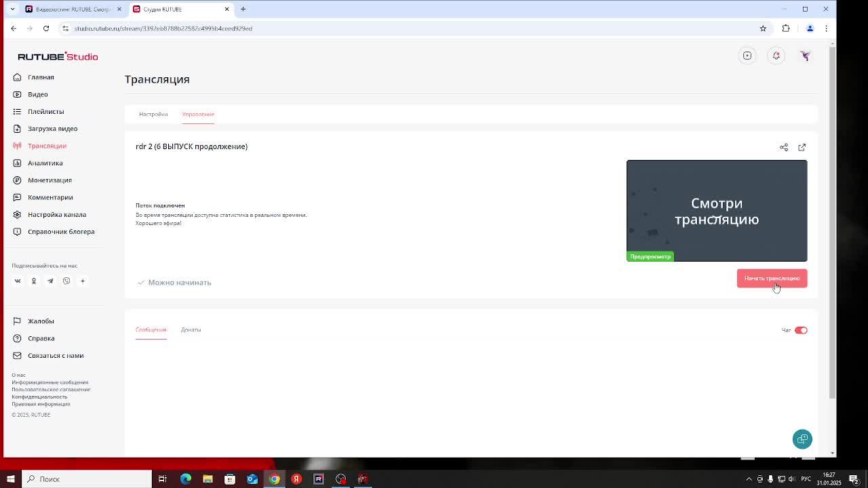Open the Аналитика chart icon
The height and width of the screenshot is (488, 868).
tap(17, 163)
